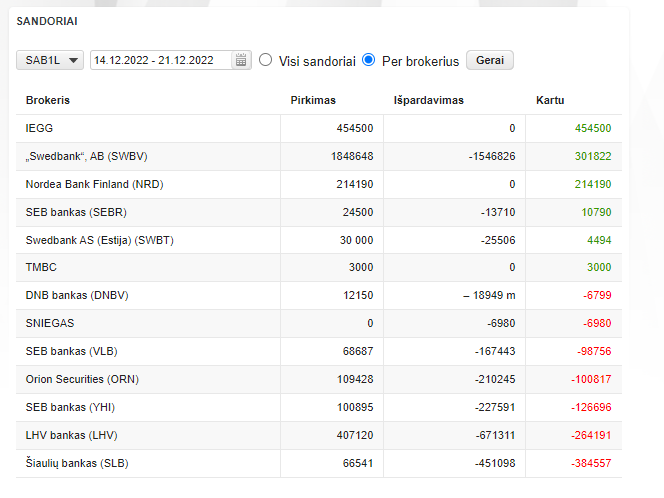Click the purchase value 66541
The height and width of the screenshot is (498, 664).
pyautogui.click(x=358, y=463)
